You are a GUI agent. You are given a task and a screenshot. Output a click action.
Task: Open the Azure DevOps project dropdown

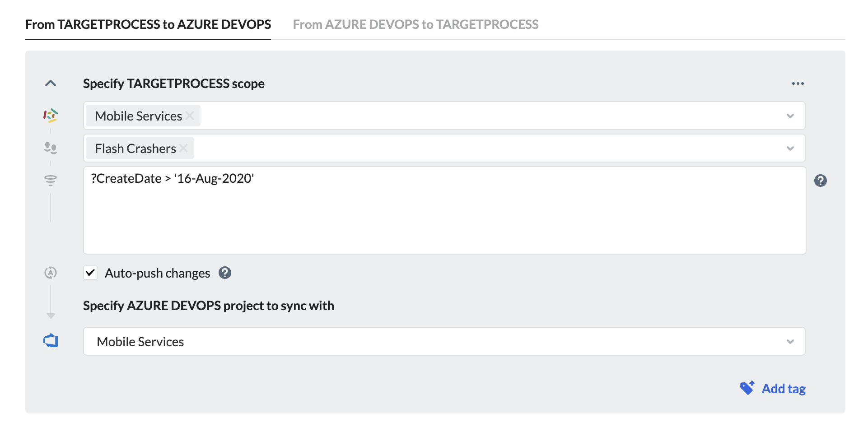pos(790,341)
